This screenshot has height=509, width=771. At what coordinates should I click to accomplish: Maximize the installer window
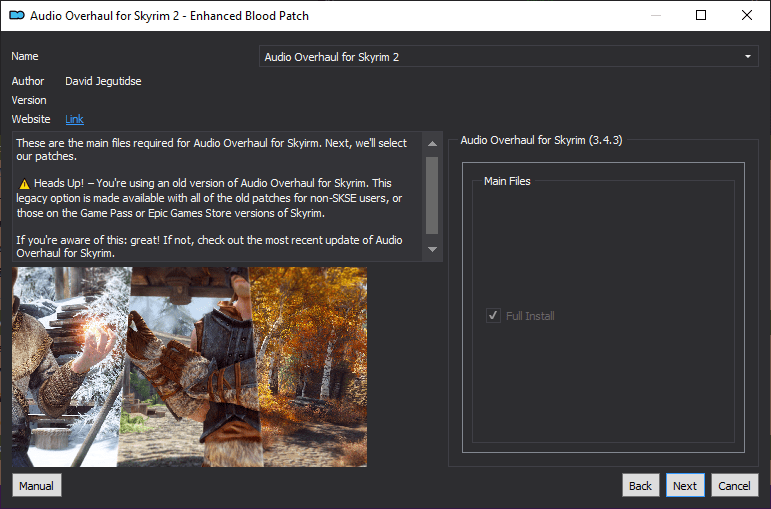pos(701,15)
